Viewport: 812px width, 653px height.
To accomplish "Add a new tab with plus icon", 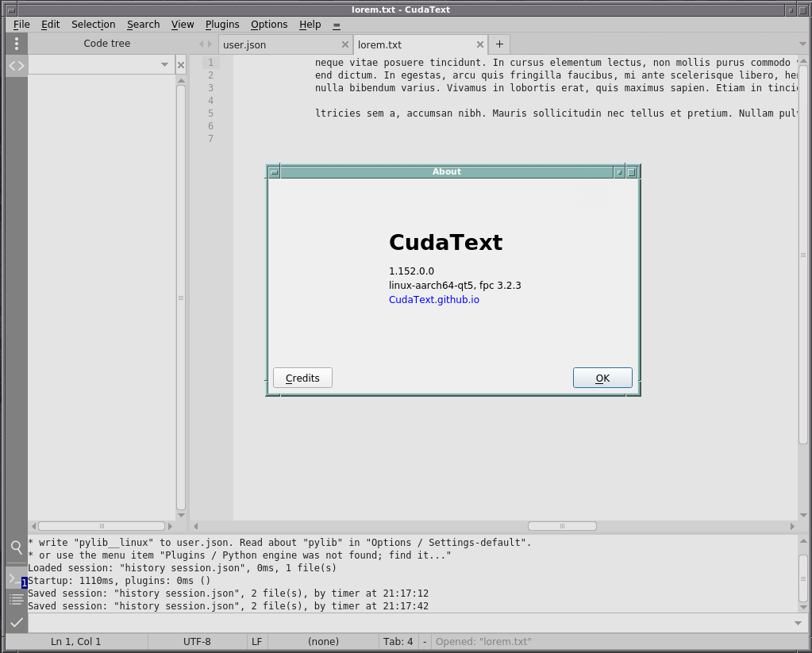I will (499, 44).
